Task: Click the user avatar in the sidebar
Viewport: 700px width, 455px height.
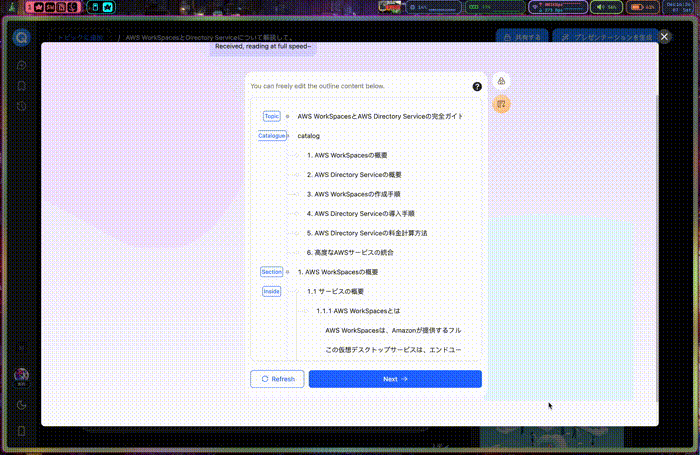Action: (21, 376)
